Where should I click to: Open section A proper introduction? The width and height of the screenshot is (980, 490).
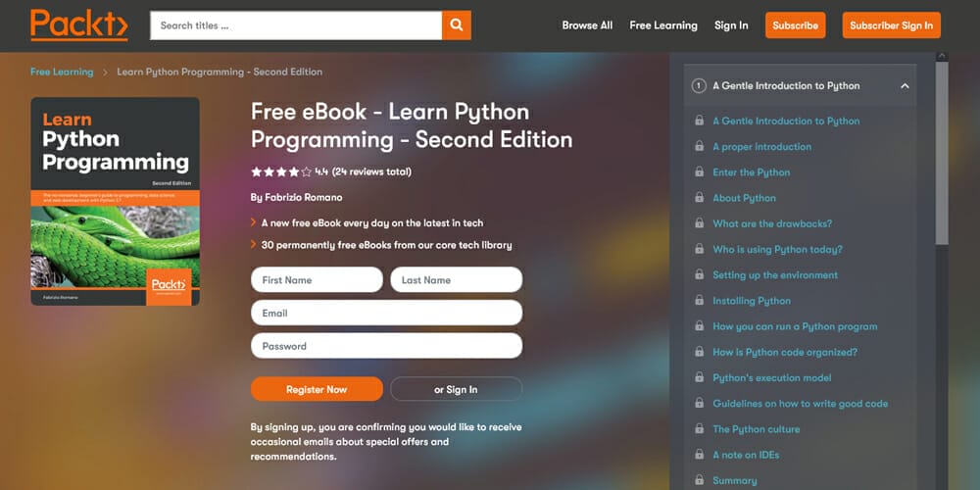[761, 146]
